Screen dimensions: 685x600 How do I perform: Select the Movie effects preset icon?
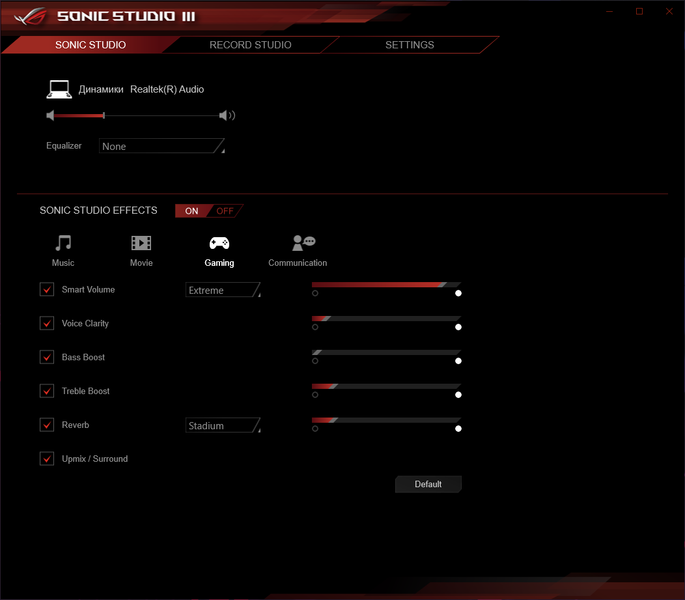(x=141, y=243)
